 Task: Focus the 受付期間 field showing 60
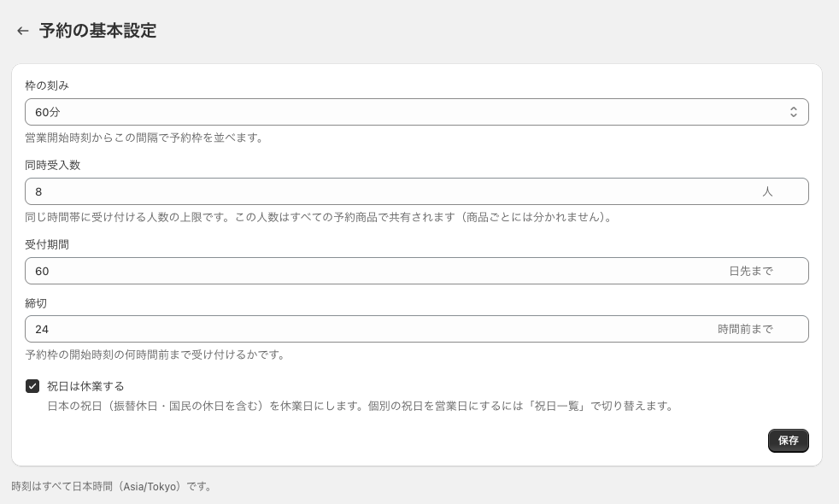point(416,271)
